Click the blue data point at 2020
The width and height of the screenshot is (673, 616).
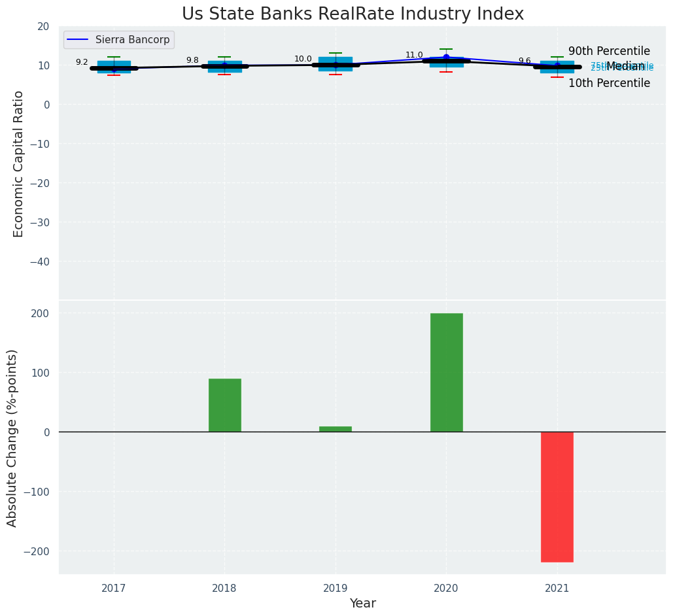(446, 57)
